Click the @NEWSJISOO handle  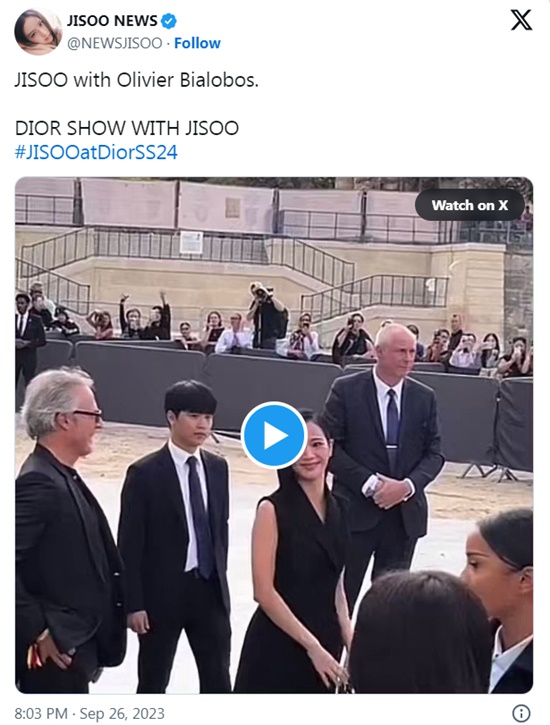pyautogui.click(x=115, y=43)
